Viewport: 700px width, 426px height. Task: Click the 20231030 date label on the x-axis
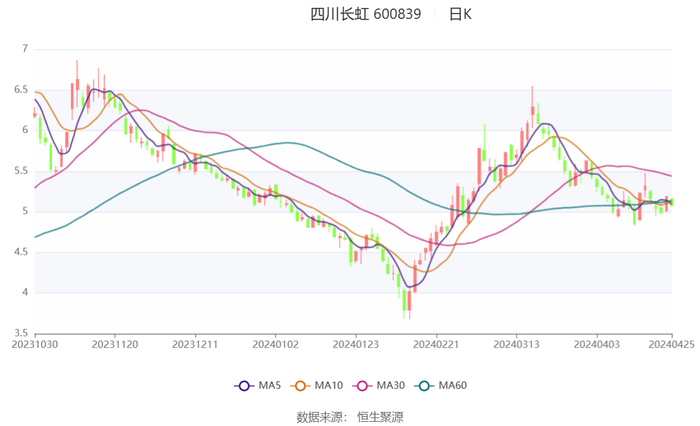35,344
